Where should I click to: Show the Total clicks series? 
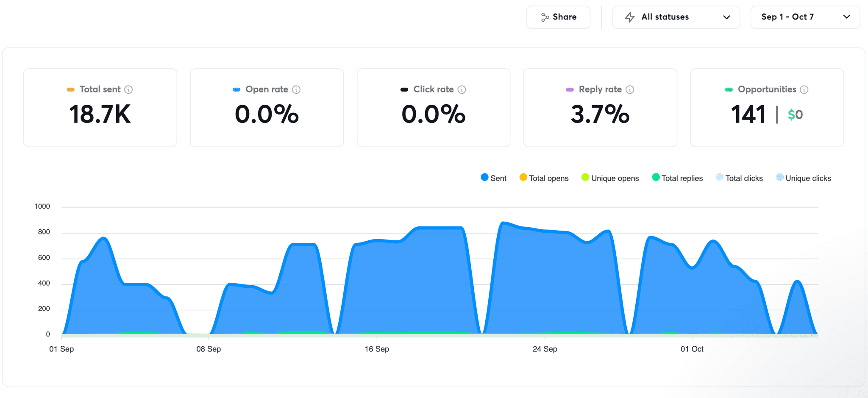click(739, 178)
